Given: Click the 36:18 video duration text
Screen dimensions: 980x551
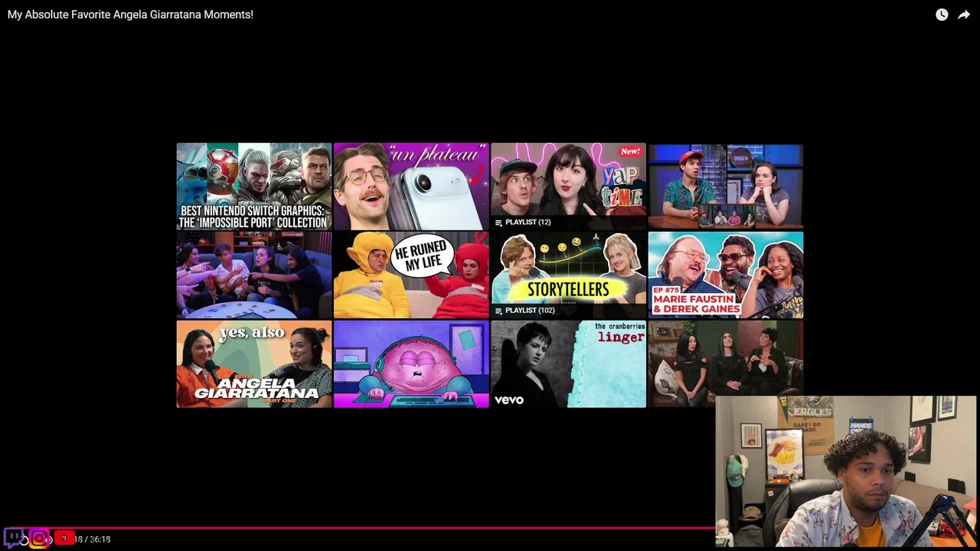Looking at the screenshot, I should point(100,540).
